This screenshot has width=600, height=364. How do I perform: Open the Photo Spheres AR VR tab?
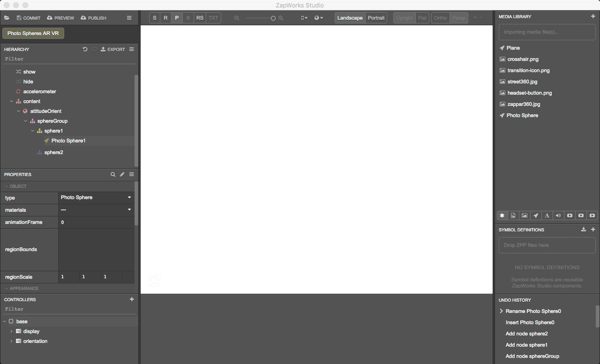point(33,34)
